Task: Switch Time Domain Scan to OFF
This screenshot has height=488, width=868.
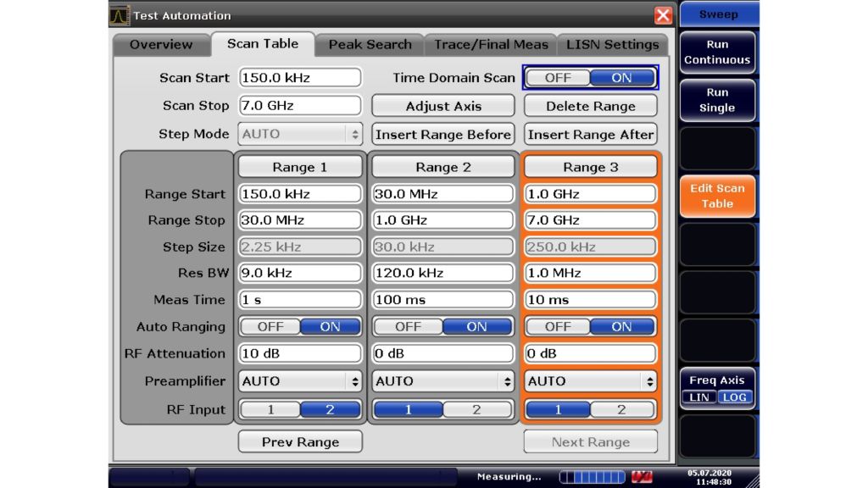Action: point(558,78)
